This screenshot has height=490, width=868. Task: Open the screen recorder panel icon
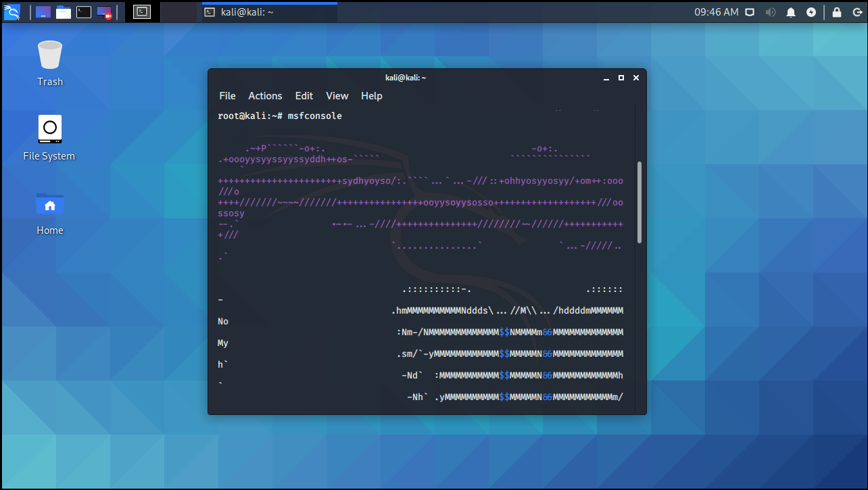pyautogui.click(x=104, y=11)
